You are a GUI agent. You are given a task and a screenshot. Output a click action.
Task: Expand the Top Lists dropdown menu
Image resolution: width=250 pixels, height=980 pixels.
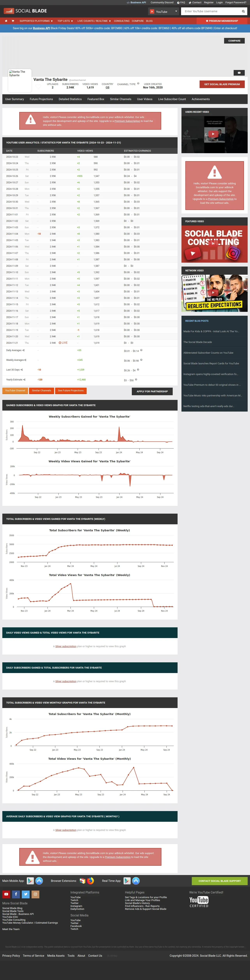point(65,21)
